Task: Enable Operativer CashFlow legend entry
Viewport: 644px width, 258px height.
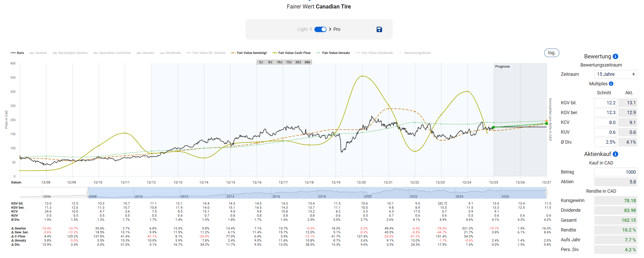Action: click(112, 53)
